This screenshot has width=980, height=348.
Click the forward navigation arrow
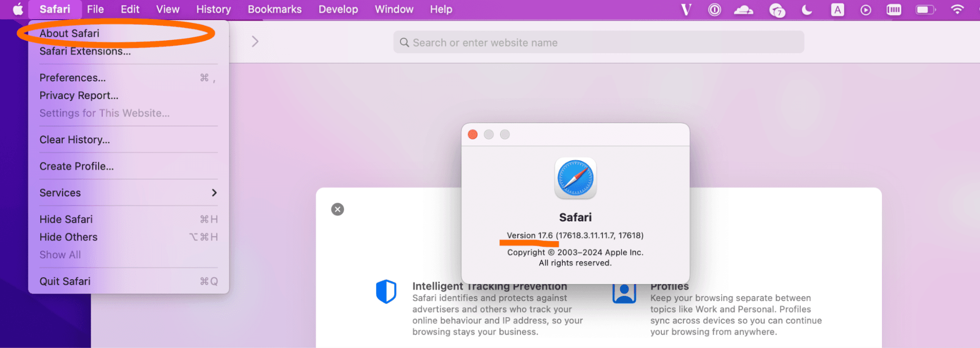coord(255,42)
